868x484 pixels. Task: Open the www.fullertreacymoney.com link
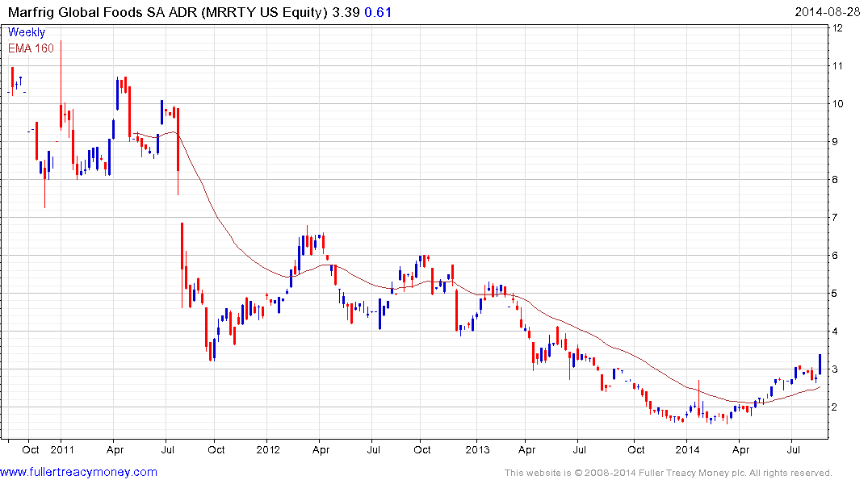78,473
